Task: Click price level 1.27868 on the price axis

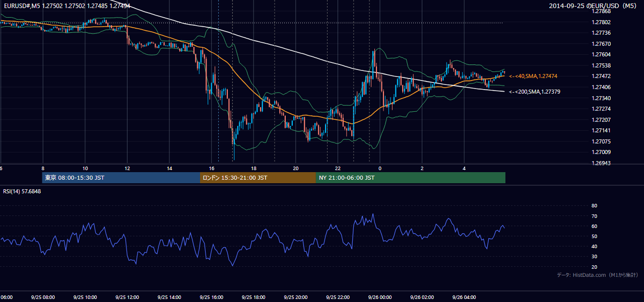Action: tap(601, 11)
